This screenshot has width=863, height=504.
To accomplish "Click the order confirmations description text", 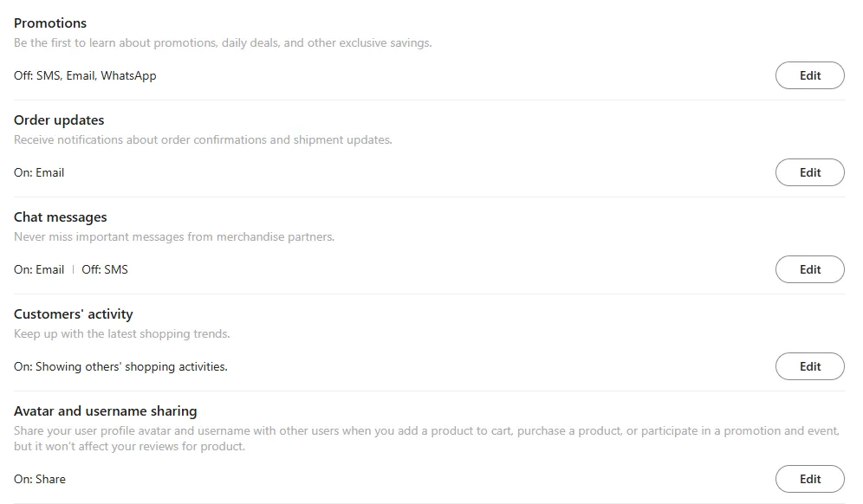I will tap(203, 139).
